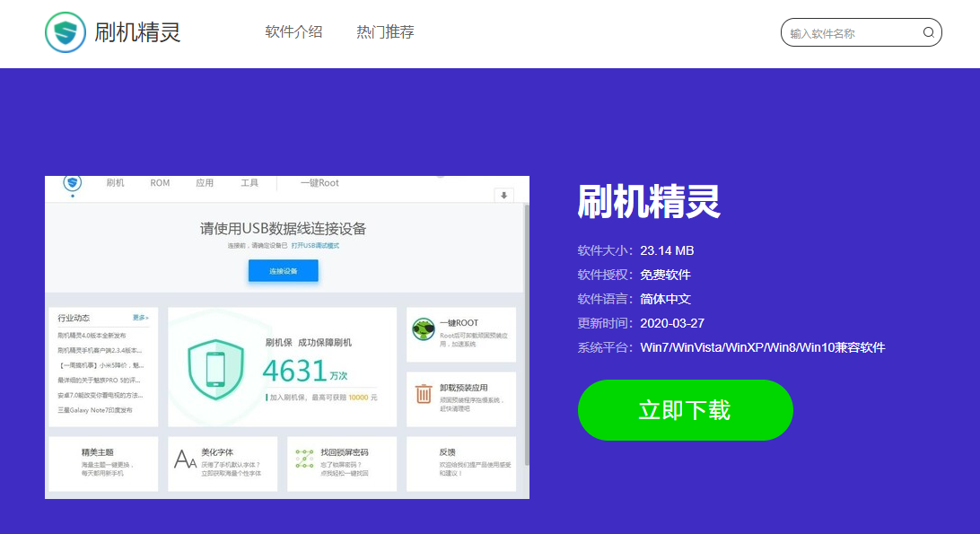
Task: Switch to the ROM tab in the preview
Action: (x=160, y=182)
